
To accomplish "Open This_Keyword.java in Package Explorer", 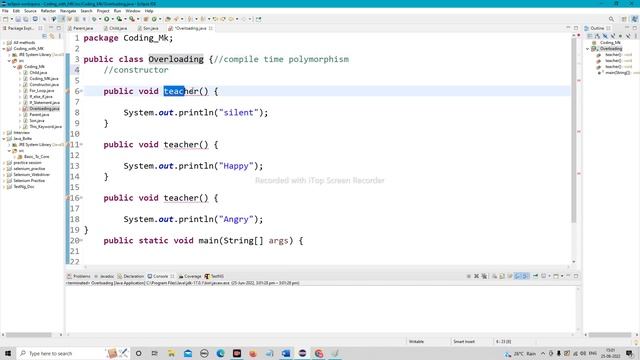I will [x=45, y=127].
